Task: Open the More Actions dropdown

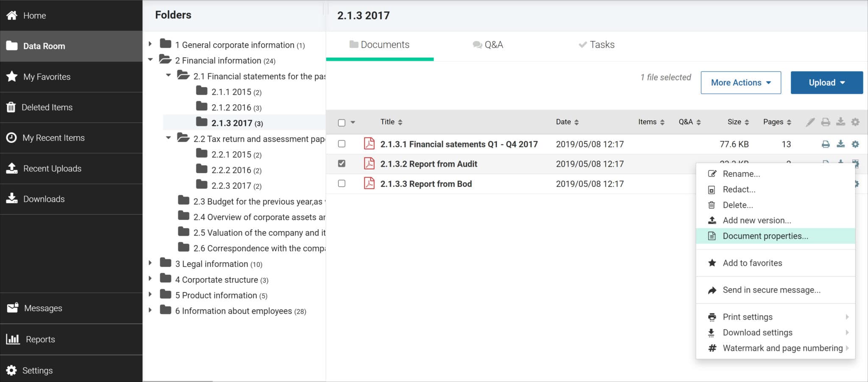Action: (x=740, y=83)
